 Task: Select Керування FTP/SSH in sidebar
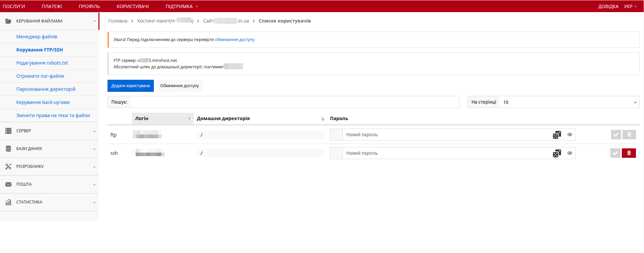click(x=39, y=50)
